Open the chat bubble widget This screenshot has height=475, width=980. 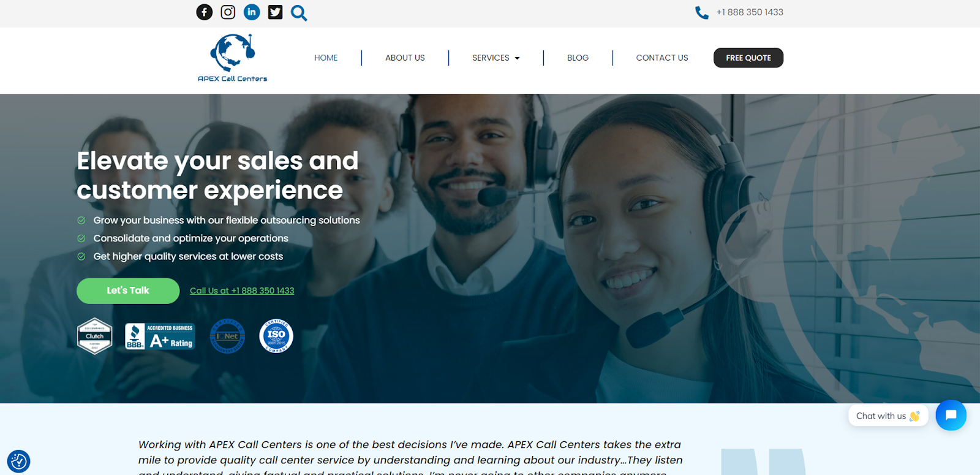pyautogui.click(x=951, y=415)
